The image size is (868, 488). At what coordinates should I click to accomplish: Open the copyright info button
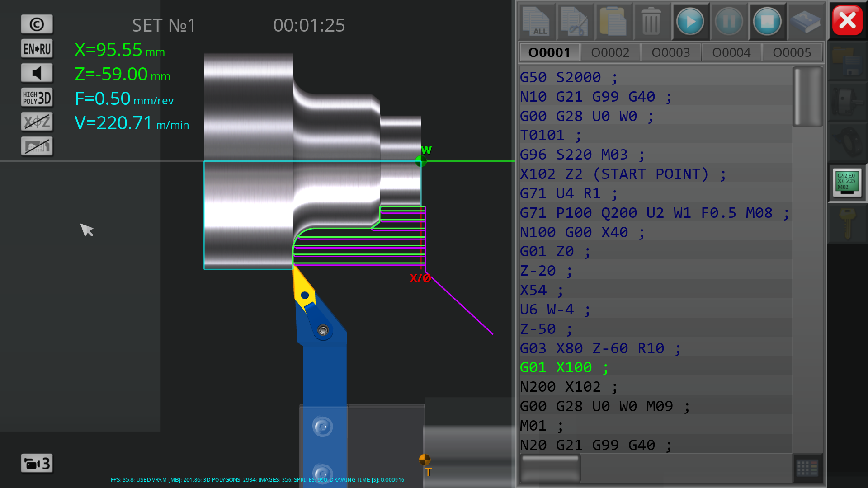(37, 24)
